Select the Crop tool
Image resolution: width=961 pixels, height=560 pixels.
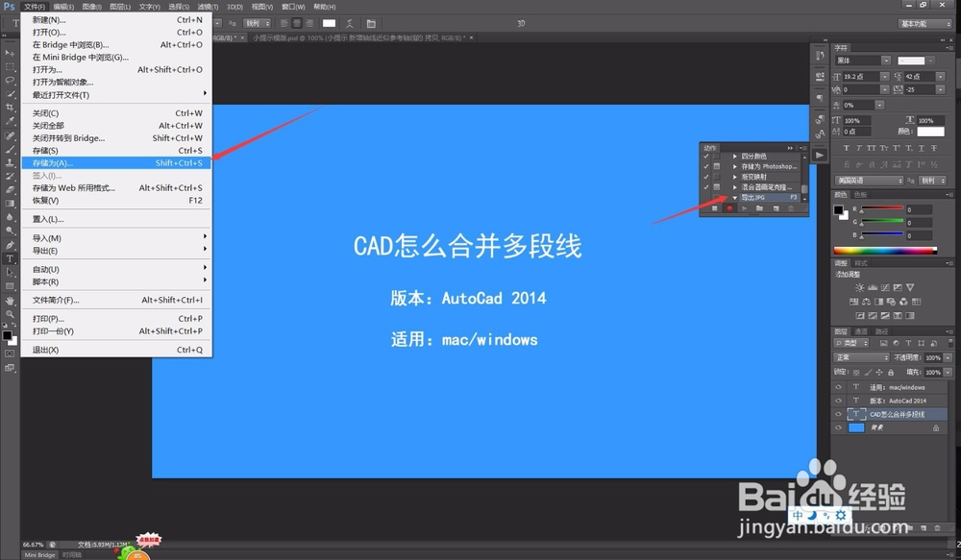tap(10, 108)
